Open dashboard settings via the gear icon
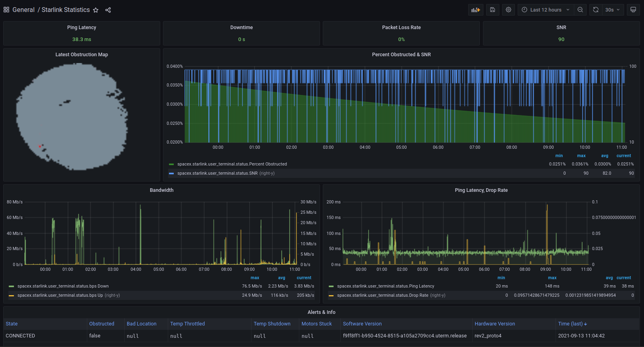 coord(509,10)
